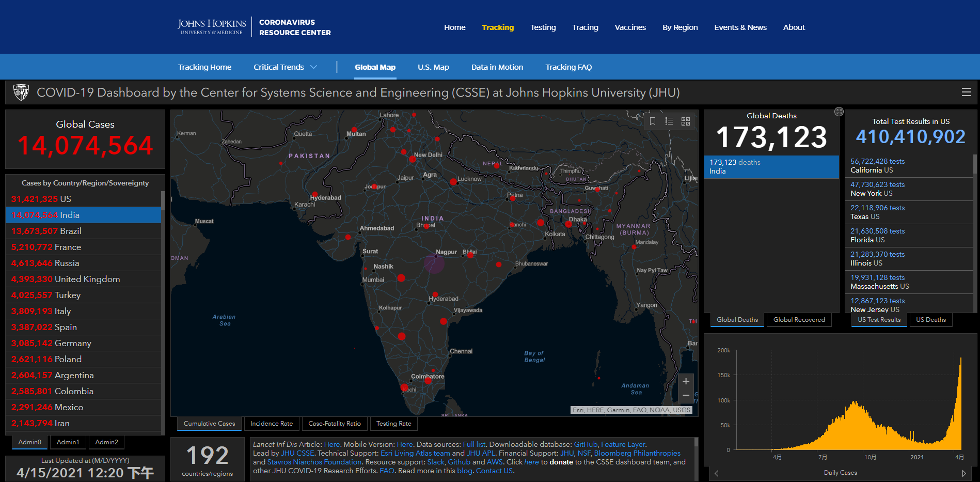This screenshot has width=980, height=482.
Task: Click the JHU shield logo in dashboard header
Action: [21, 92]
